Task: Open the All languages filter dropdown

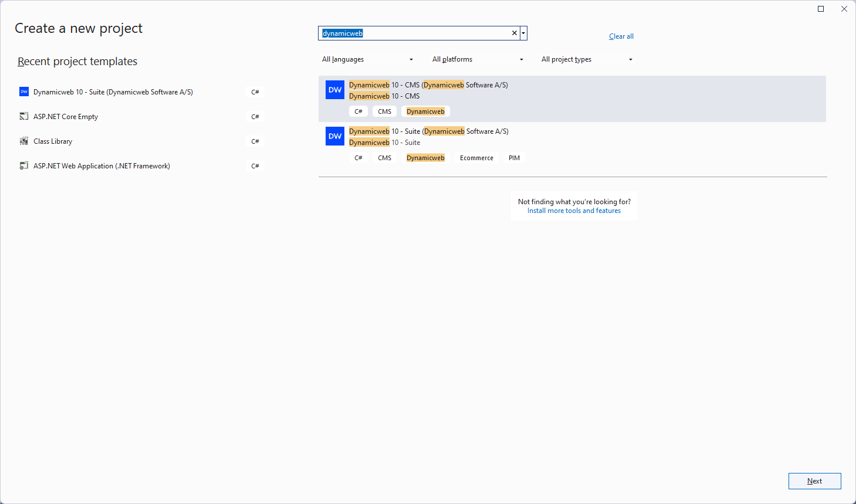Action: (x=368, y=59)
